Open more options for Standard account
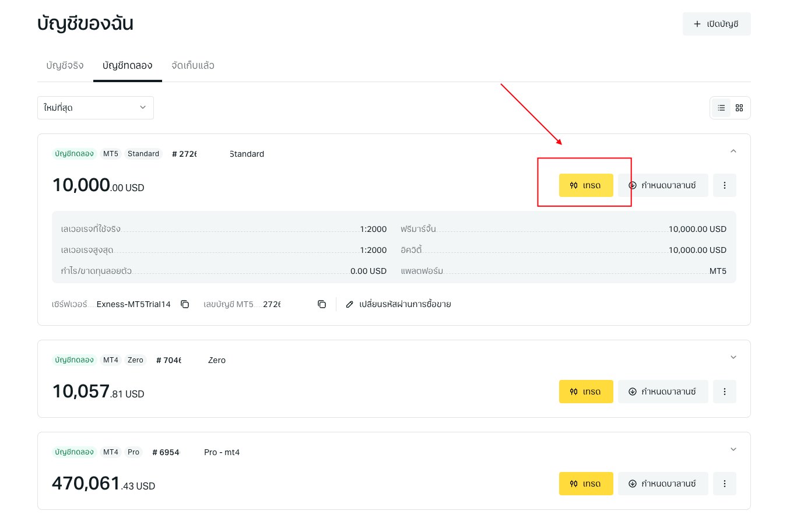 tap(725, 185)
